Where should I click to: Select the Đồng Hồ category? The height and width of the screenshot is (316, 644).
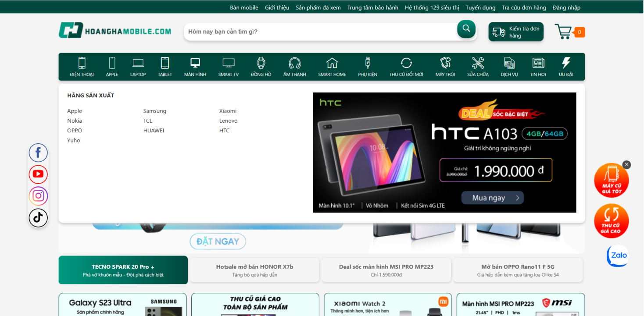point(261,67)
